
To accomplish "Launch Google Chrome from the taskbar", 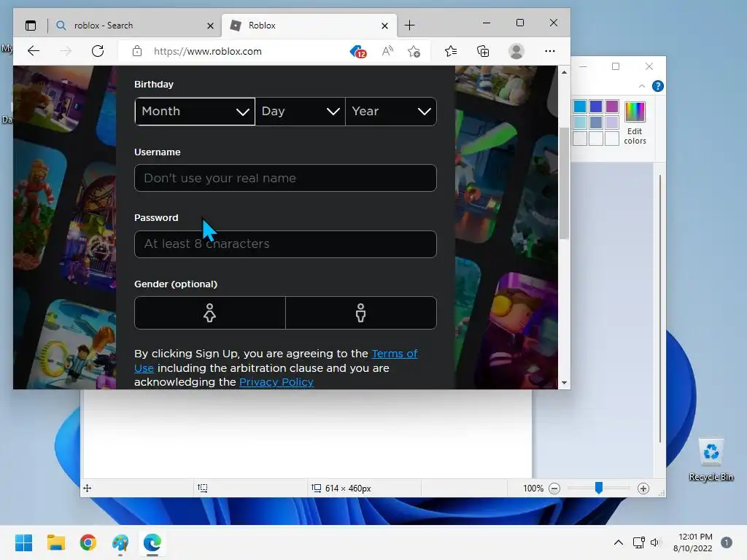I will 88,542.
